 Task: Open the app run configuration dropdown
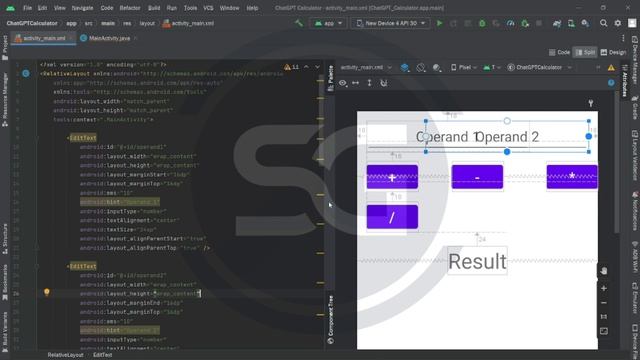pos(328,23)
